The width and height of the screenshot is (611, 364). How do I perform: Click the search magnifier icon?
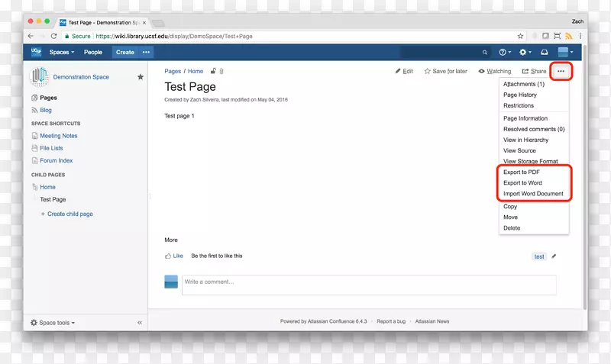point(485,52)
